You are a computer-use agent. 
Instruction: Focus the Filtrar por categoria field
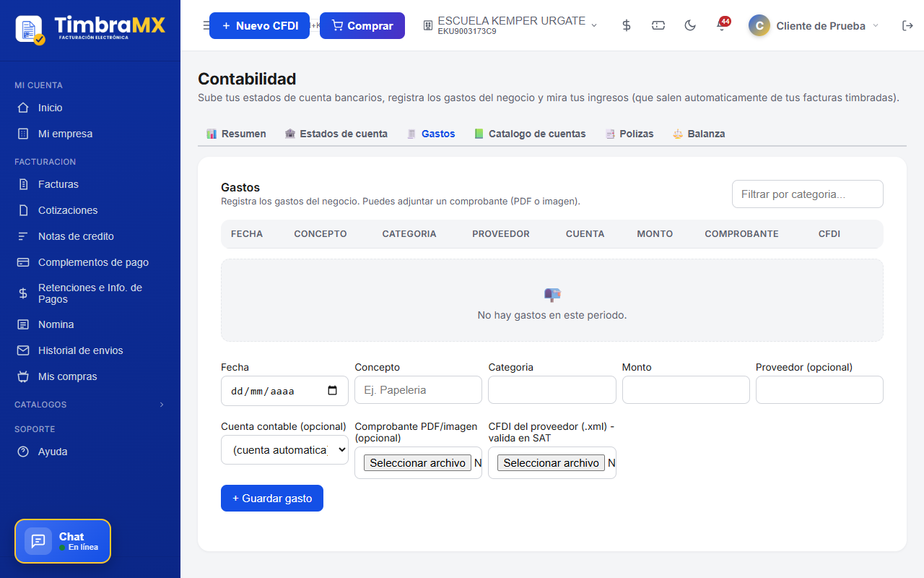pos(808,194)
